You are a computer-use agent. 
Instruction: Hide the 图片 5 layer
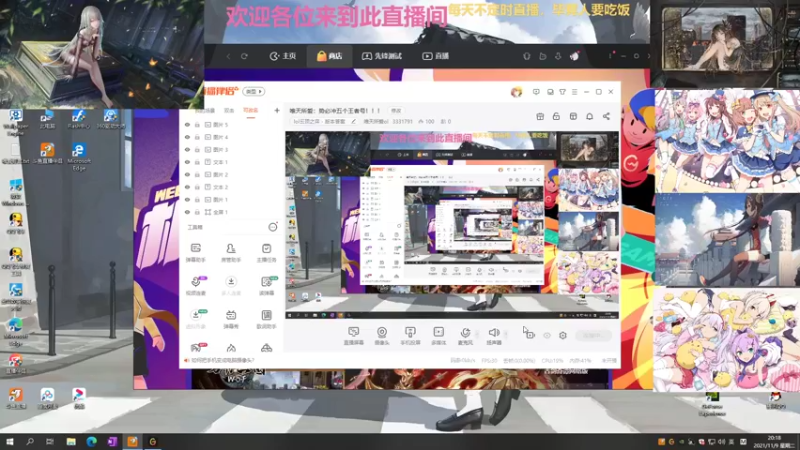coord(187,124)
